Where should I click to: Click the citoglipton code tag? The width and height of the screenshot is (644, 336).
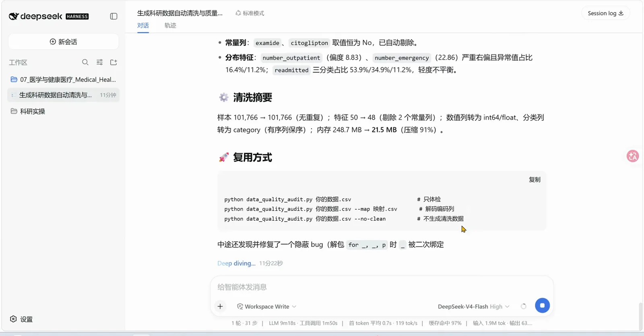309,43
